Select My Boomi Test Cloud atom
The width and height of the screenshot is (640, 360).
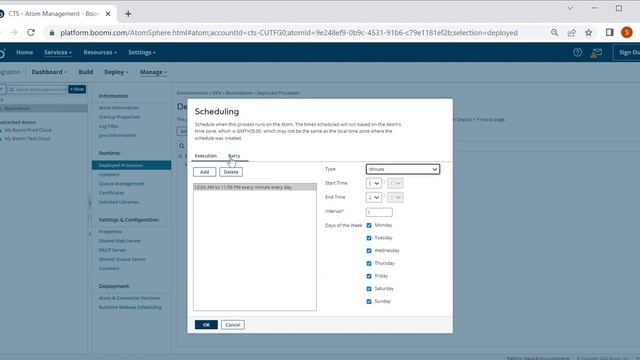click(27, 139)
